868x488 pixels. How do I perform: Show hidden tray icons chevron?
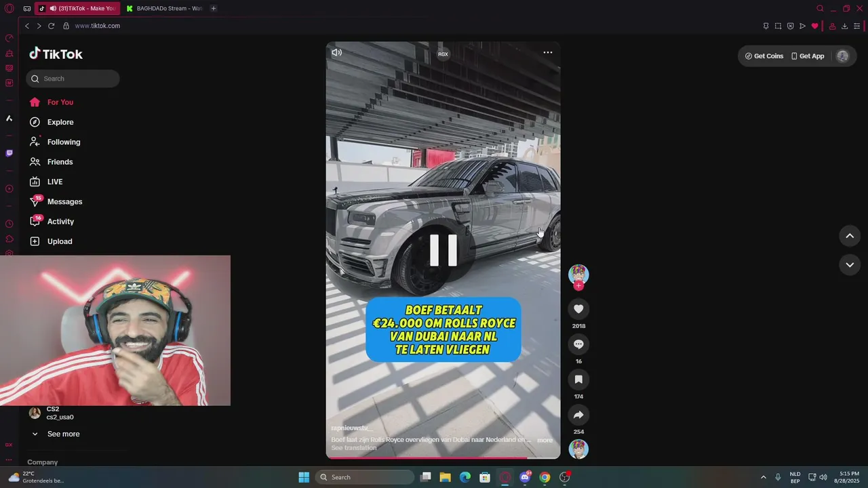[x=763, y=477]
